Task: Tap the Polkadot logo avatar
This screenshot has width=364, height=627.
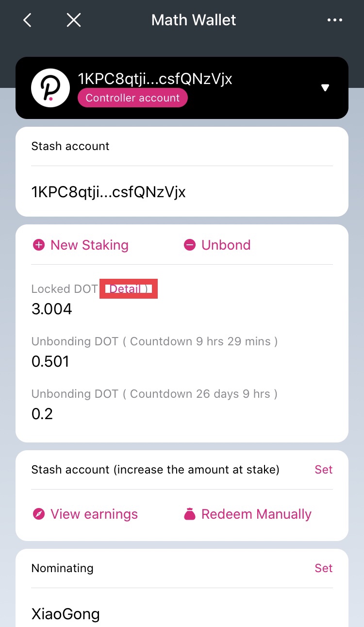Action: click(x=50, y=88)
